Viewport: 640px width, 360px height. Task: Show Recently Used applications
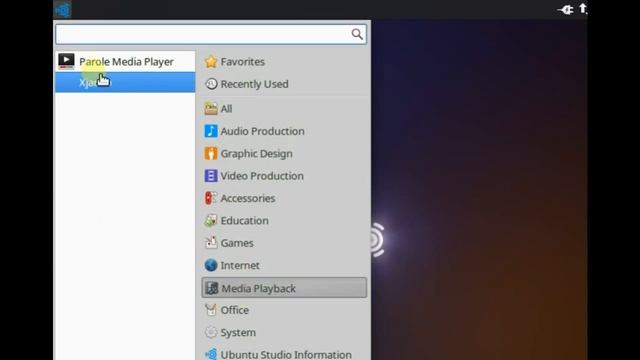[x=284, y=84]
